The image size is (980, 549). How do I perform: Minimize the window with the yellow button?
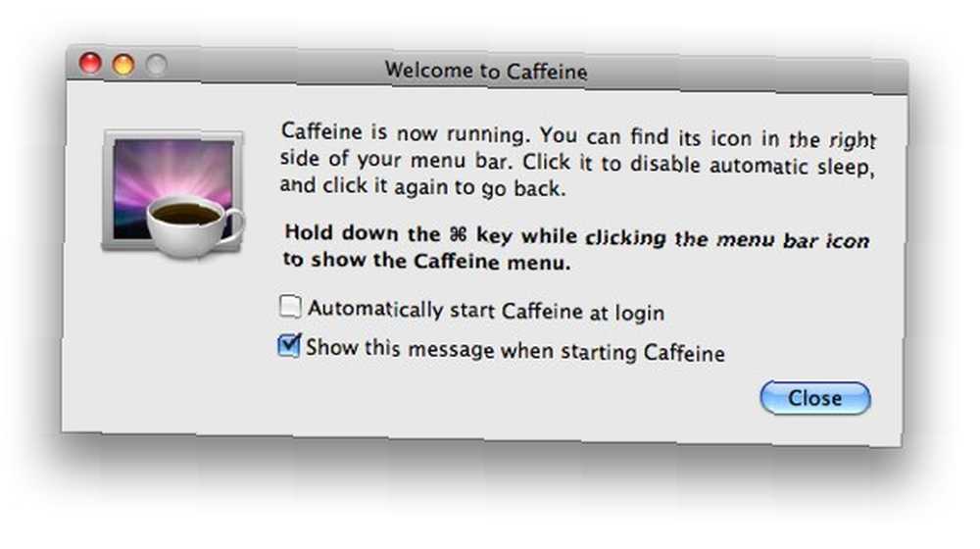click(x=123, y=64)
